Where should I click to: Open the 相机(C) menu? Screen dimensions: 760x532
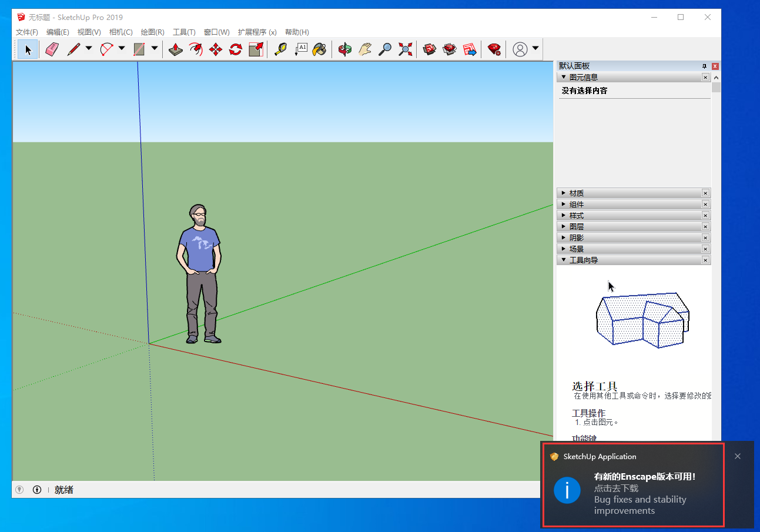[120, 32]
